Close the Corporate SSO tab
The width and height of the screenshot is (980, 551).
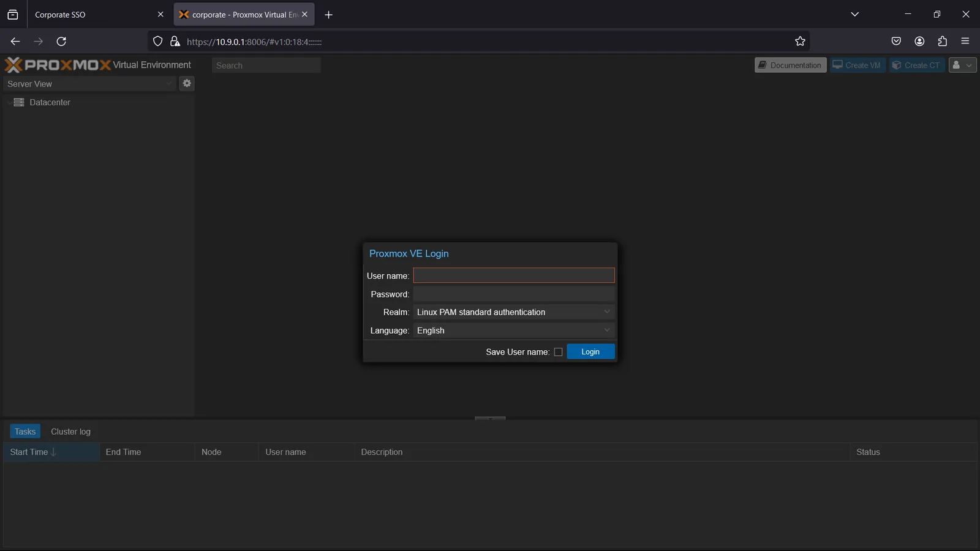(x=160, y=15)
